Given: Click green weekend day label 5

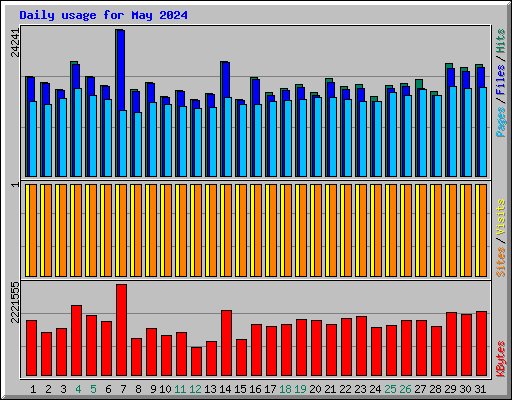Looking at the screenshot, I should tap(93, 389).
